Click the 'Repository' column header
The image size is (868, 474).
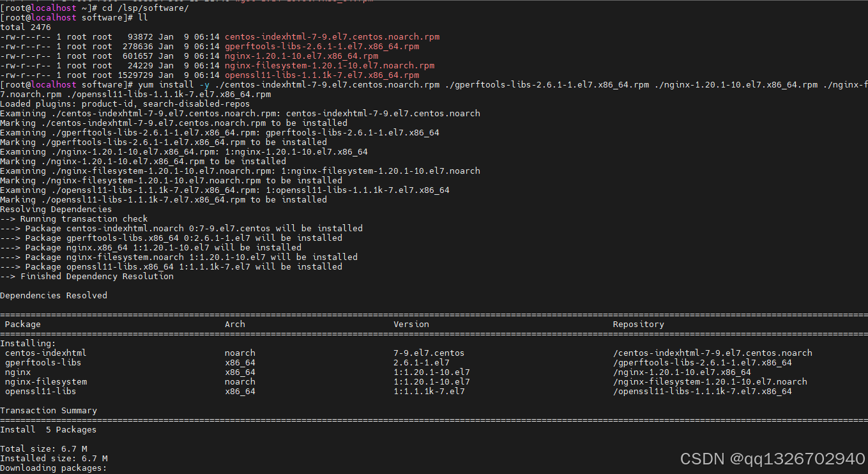tap(639, 324)
